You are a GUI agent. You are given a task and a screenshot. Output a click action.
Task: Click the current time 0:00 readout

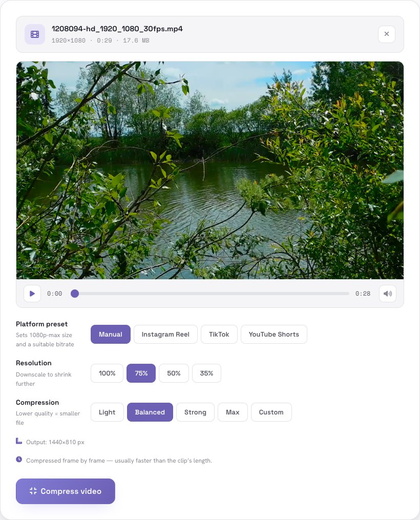(x=54, y=294)
